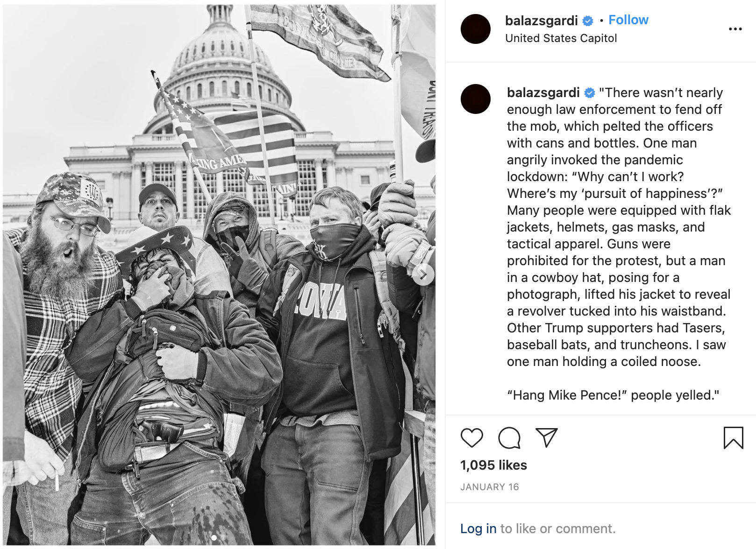Image resolution: width=756 pixels, height=549 pixels.
Task: Click the 'to like or comment' field
Action: [x=558, y=528]
